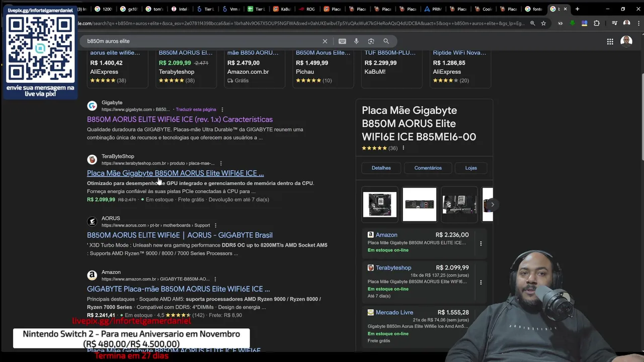Open Terabyteshop R$ 2.099,99 shopping card
Image resolution: width=644 pixels, height=362 pixels.
[186, 68]
